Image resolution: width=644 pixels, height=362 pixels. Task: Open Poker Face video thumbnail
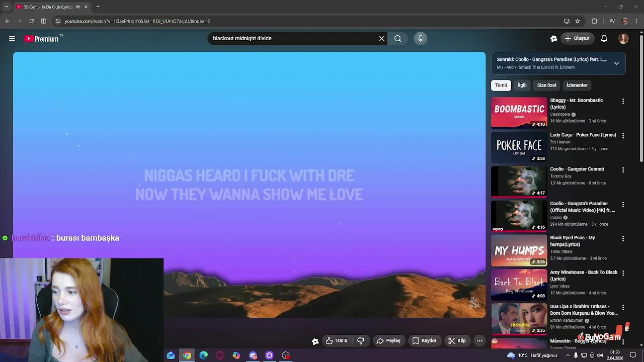(x=519, y=147)
